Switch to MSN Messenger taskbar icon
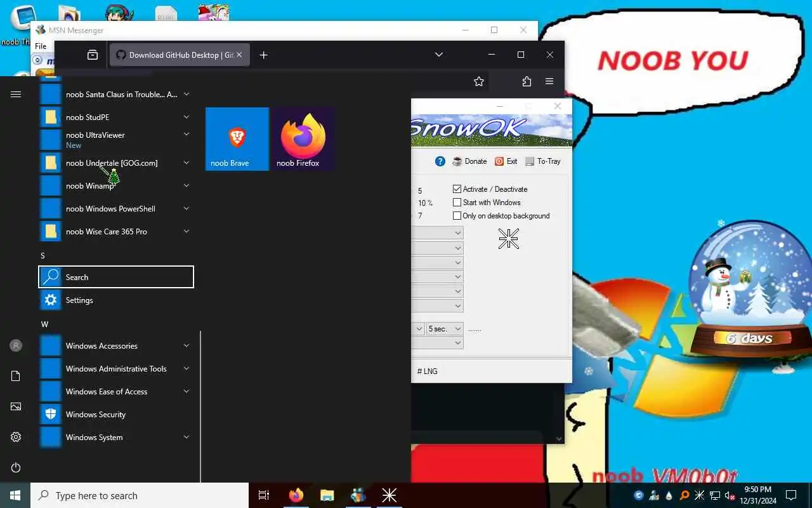This screenshot has width=812, height=508. pyautogui.click(x=358, y=495)
